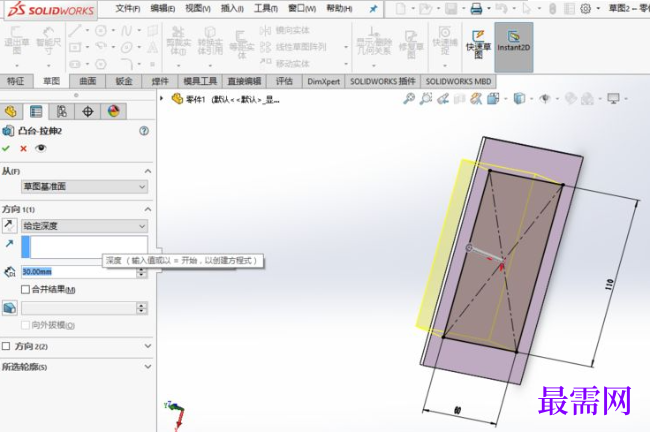Screen dimensions: 650x432
Task: Click the direction of extrusion selection box
Action: click(84, 247)
